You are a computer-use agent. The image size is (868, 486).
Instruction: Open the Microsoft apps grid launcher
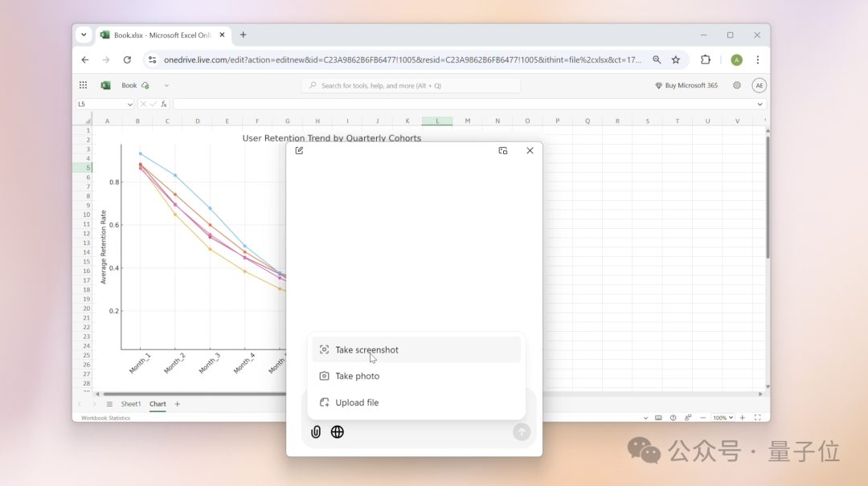tap(83, 85)
